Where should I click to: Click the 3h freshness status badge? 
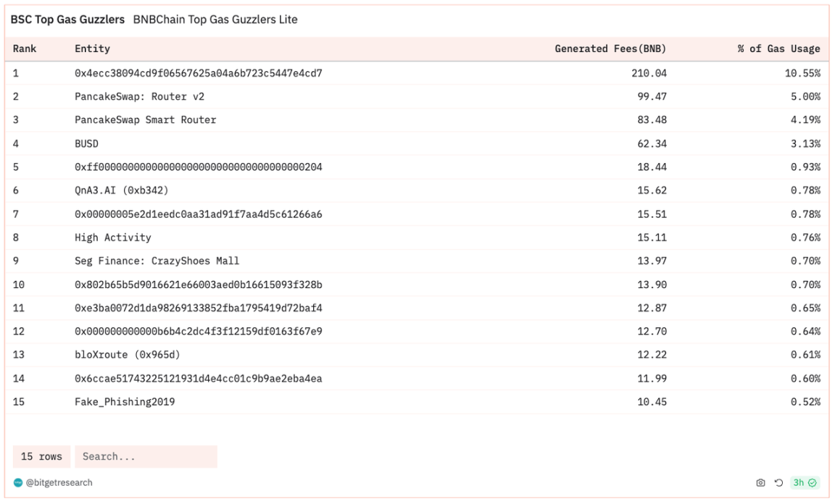(805, 483)
